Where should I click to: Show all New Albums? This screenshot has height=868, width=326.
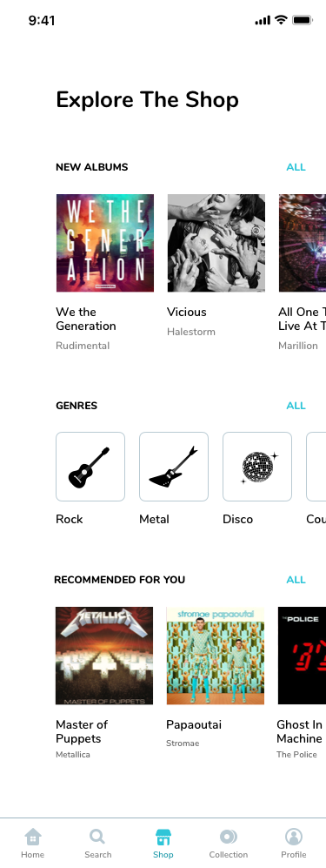tap(296, 167)
